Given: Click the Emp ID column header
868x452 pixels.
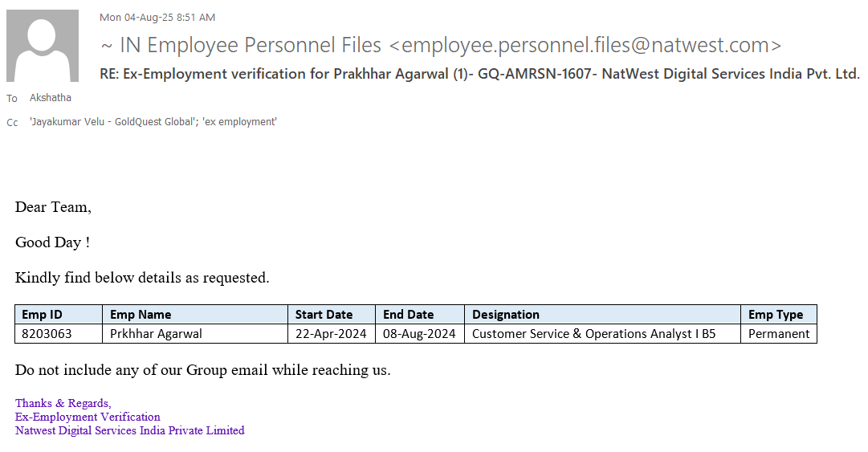Looking at the screenshot, I should tap(42, 315).
